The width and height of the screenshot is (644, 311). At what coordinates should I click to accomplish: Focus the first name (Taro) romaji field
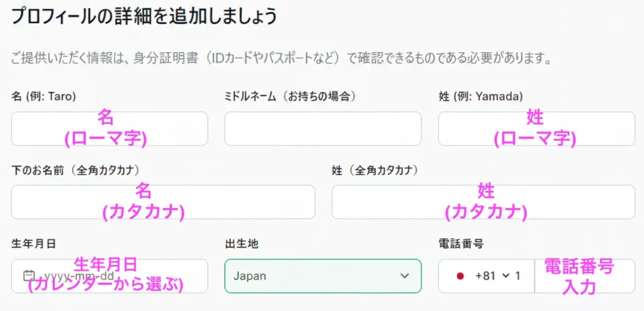[x=109, y=129]
